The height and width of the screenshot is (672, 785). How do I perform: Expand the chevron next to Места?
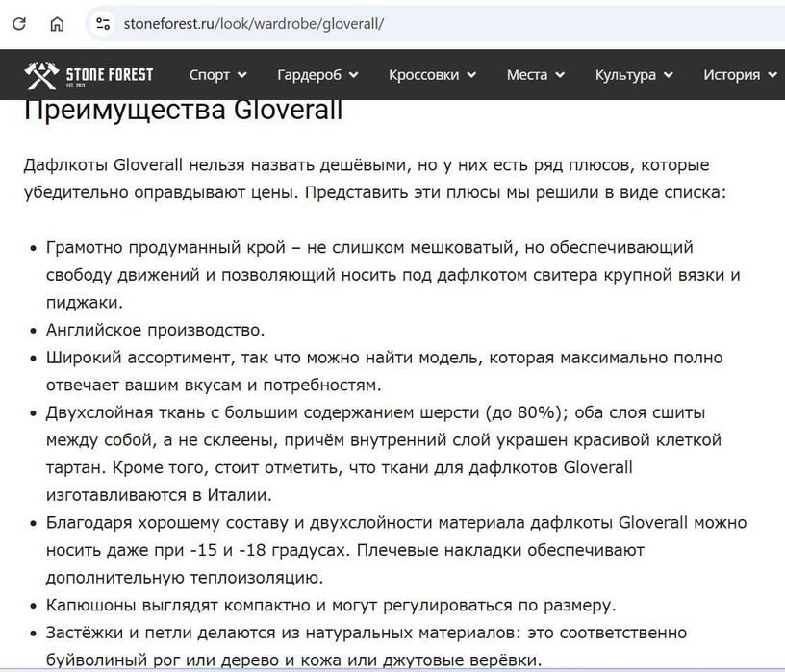click(x=560, y=75)
